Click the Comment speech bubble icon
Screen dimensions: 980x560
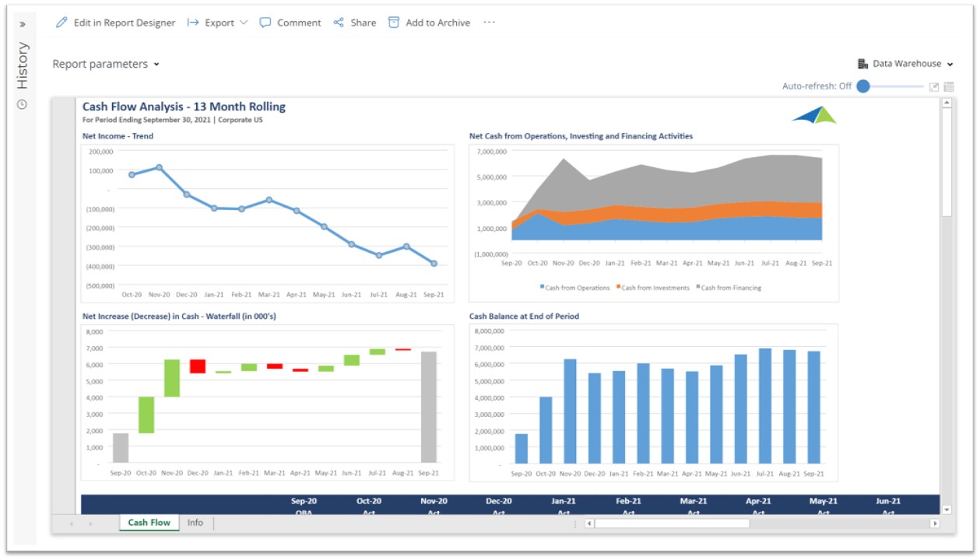coord(265,23)
